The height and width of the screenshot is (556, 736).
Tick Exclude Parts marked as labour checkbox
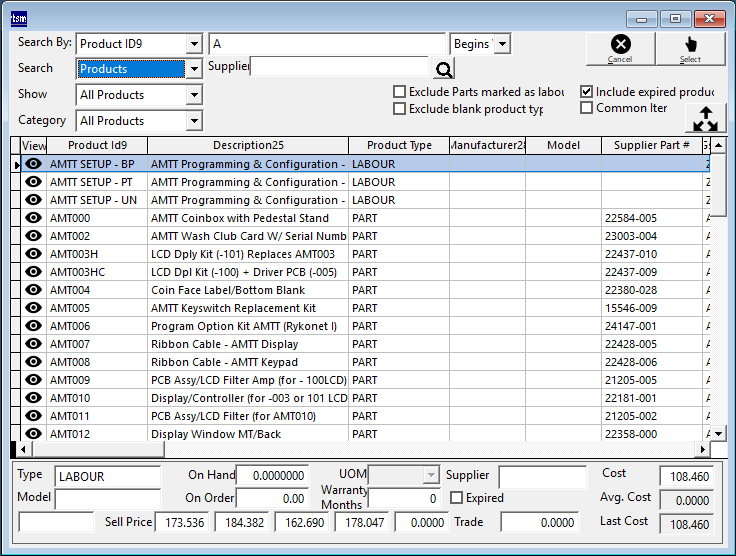pyautogui.click(x=399, y=91)
